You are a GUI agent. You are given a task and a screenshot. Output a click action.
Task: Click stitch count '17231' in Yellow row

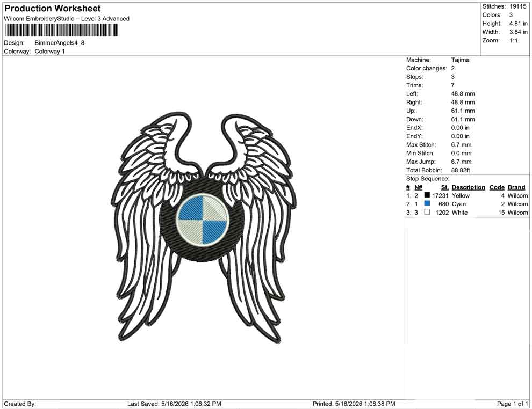tap(440, 195)
